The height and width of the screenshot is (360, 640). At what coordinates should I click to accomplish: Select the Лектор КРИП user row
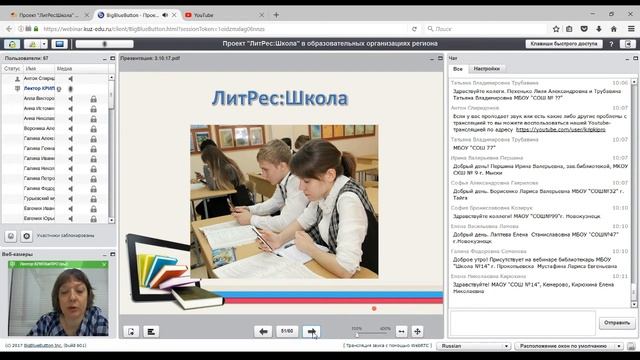click(55, 89)
